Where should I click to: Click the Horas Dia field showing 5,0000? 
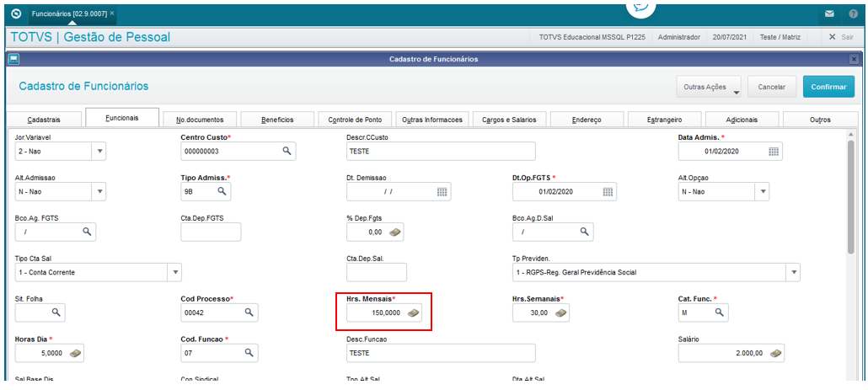49,353
